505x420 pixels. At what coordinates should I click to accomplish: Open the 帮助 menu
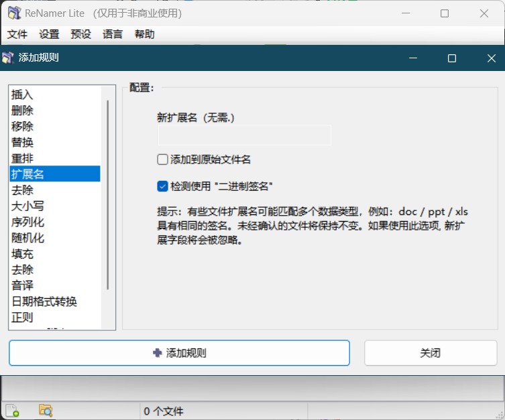click(x=145, y=34)
